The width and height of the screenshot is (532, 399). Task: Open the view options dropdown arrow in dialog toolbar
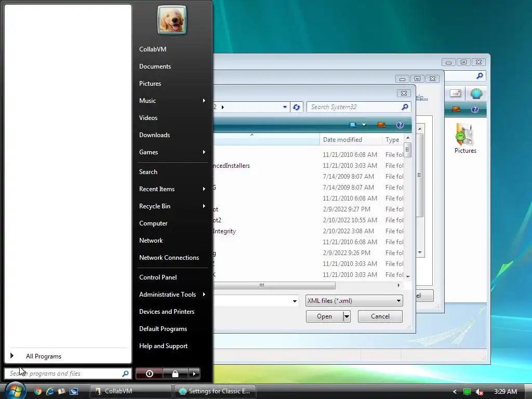click(364, 125)
